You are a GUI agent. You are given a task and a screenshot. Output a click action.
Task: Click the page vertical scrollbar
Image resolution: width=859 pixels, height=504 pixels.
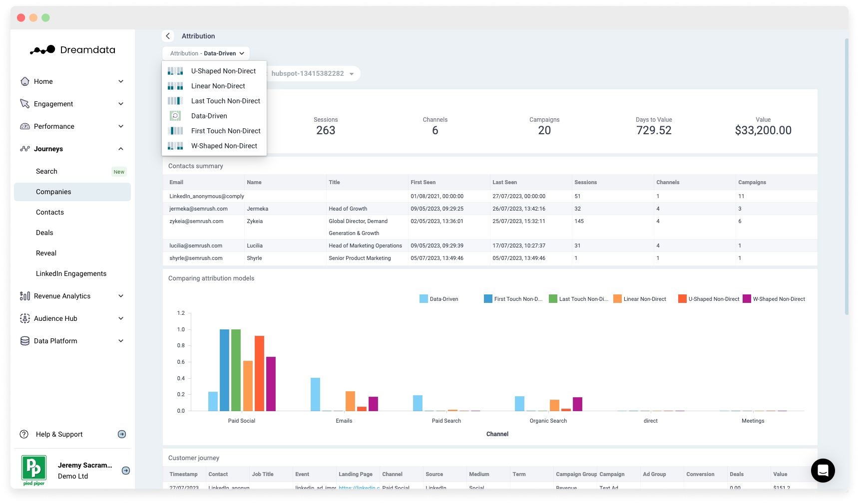(x=847, y=176)
